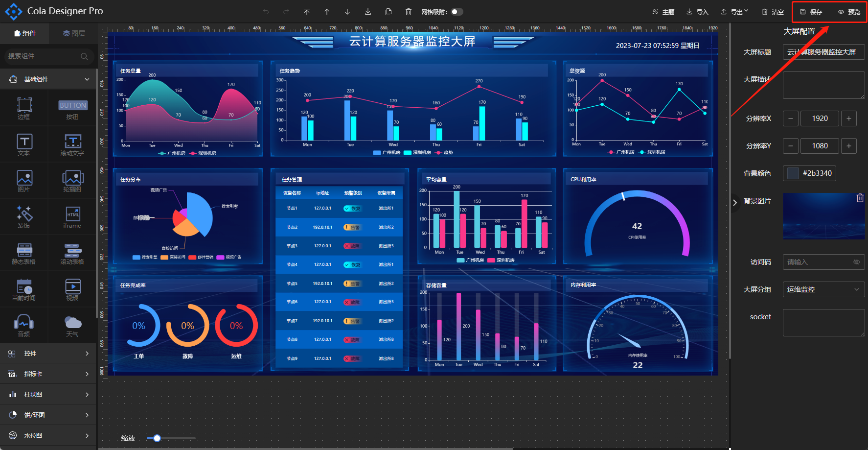Viewport: 868px width, 450px height.
Task: Click the move layer up arrow icon
Action: click(327, 12)
